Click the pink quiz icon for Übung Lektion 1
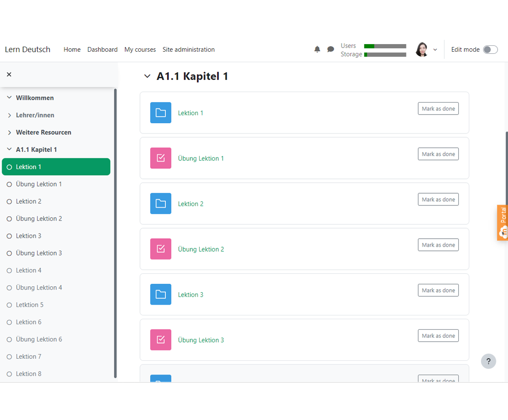 tap(161, 158)
